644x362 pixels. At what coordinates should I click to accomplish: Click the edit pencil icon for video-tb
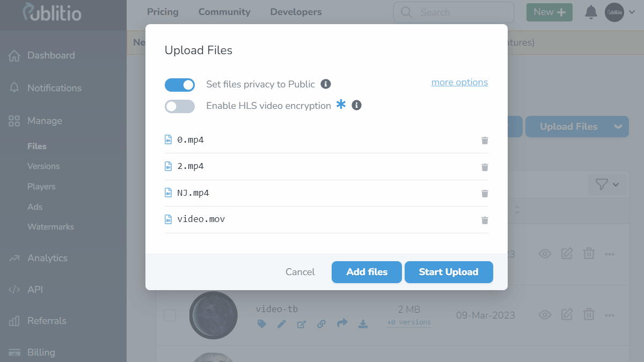[x=282, y=324]
